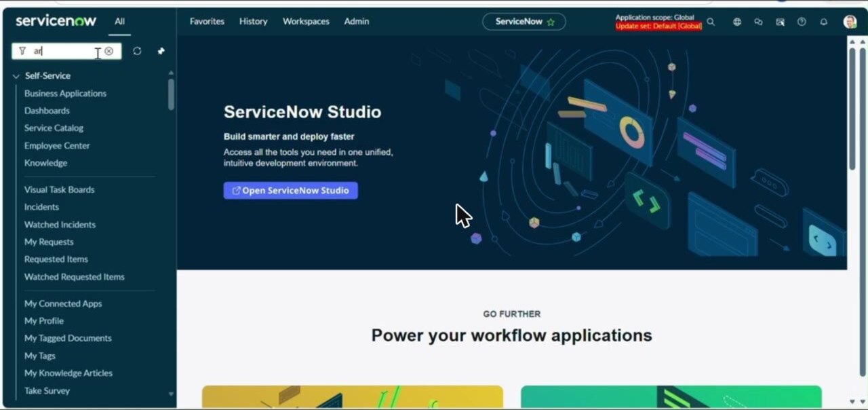Viewport: 868px width, 410px height.
Task: Open Take Survey module
Action: tap(47, 391)
